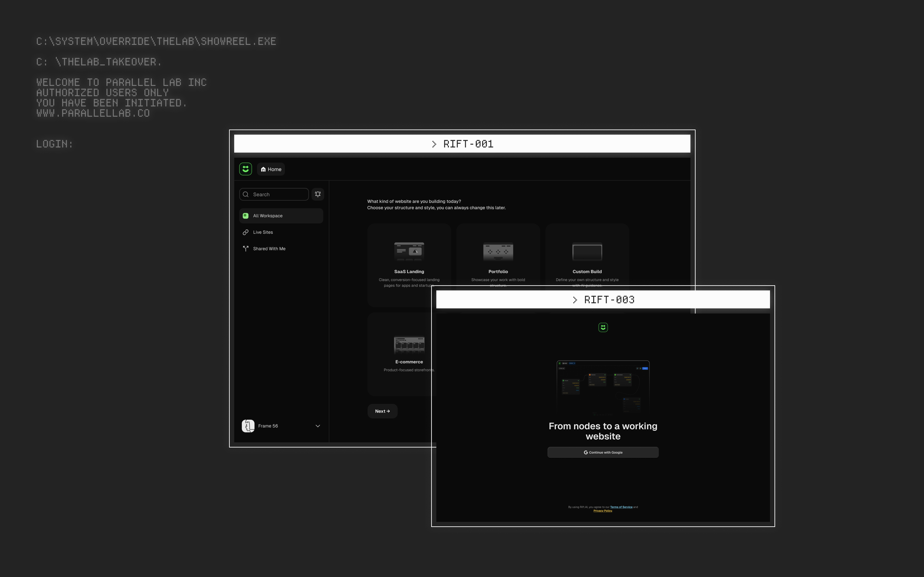Screen dimensions: 924x577
Task: Open the Frame 56 profile avatar
Action: tap(248, 426)
